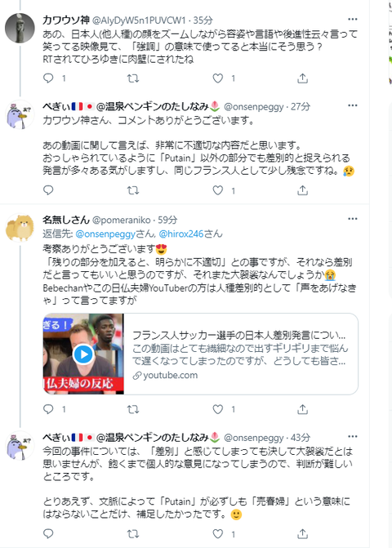Retweet カワウソ神's tweet

[x=133, y=78]
